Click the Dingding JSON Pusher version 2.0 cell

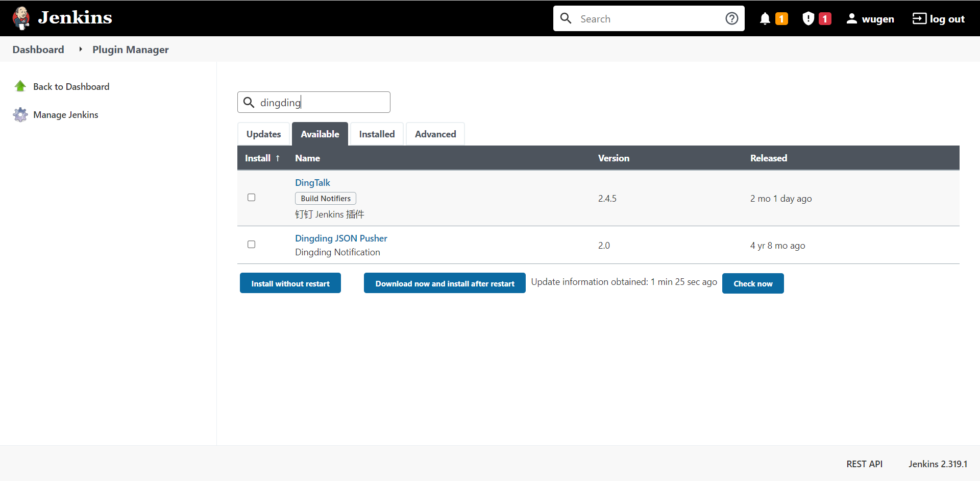pos(604,245)
